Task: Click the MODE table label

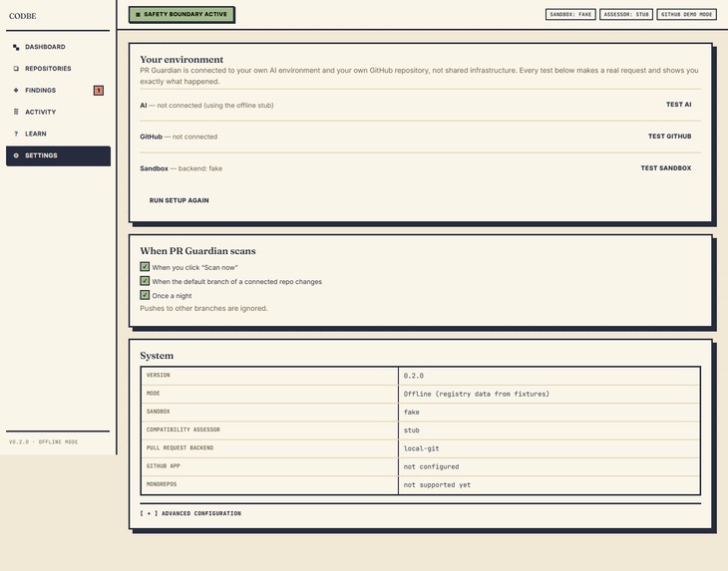Action: pyautogui.click(x=154, y=394)
